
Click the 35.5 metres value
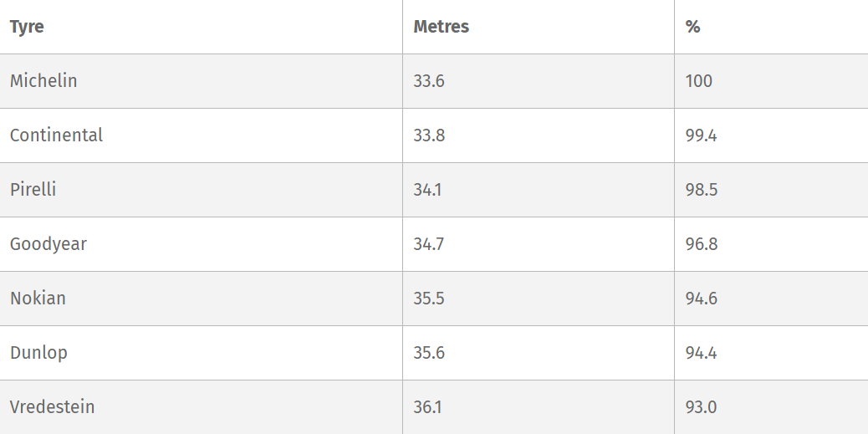(x=429, y=299)
